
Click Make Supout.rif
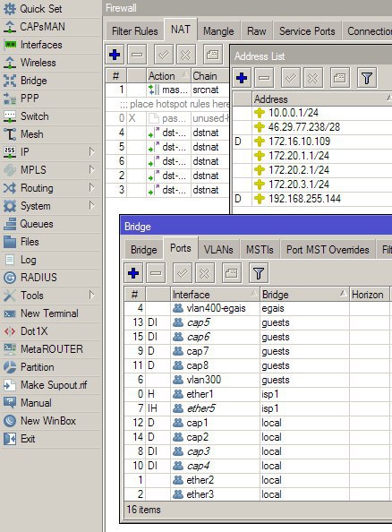click(51, 385)
